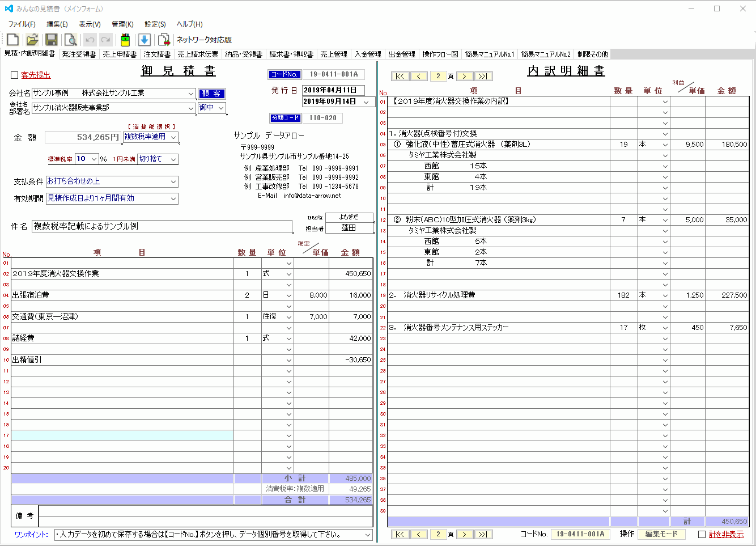Viewport: 756px width, 546px height.
Task: Open the 標準税率 10 percent dropdown
Action: coord(94,159)
